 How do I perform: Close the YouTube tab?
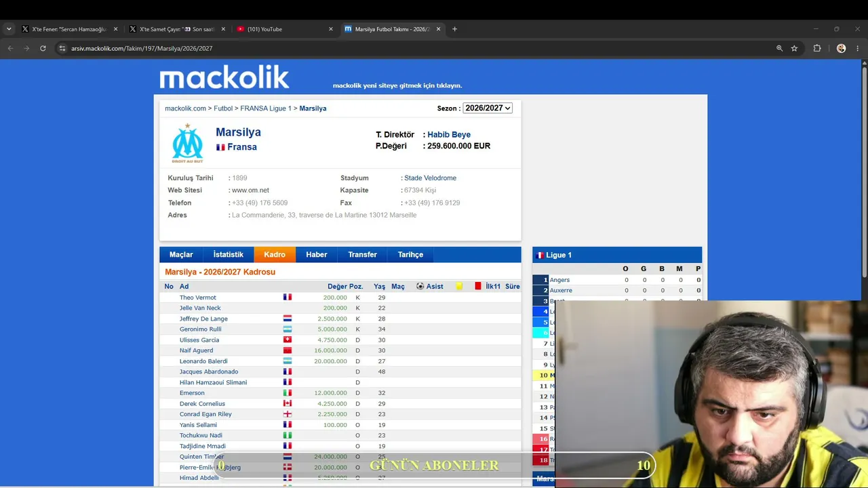[331, 29]
